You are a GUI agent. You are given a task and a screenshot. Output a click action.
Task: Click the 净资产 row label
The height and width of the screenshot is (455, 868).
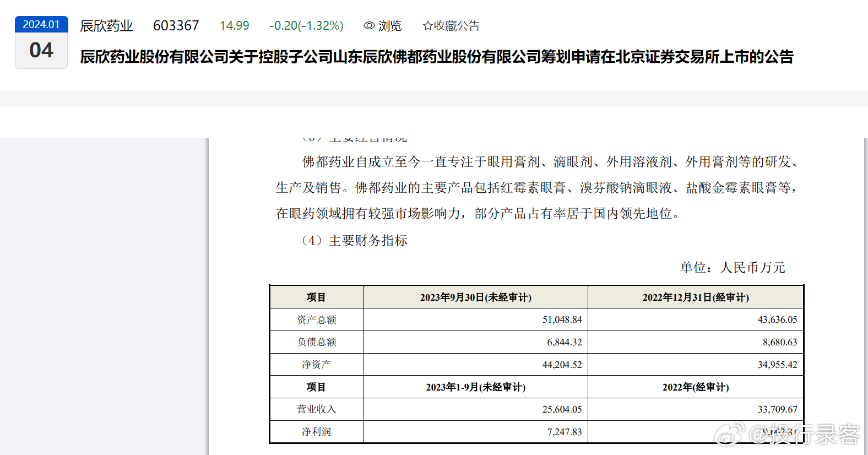click(317, 365)
